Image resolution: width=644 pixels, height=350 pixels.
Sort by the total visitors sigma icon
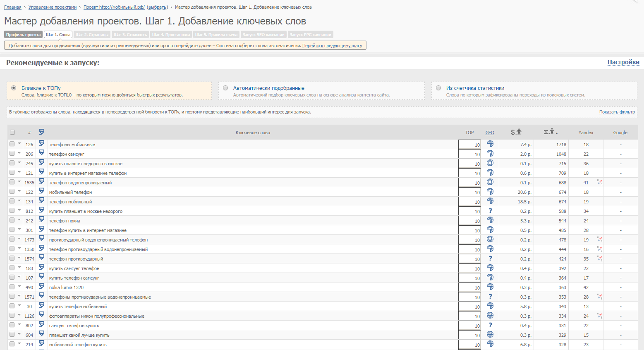click(550, 132)
